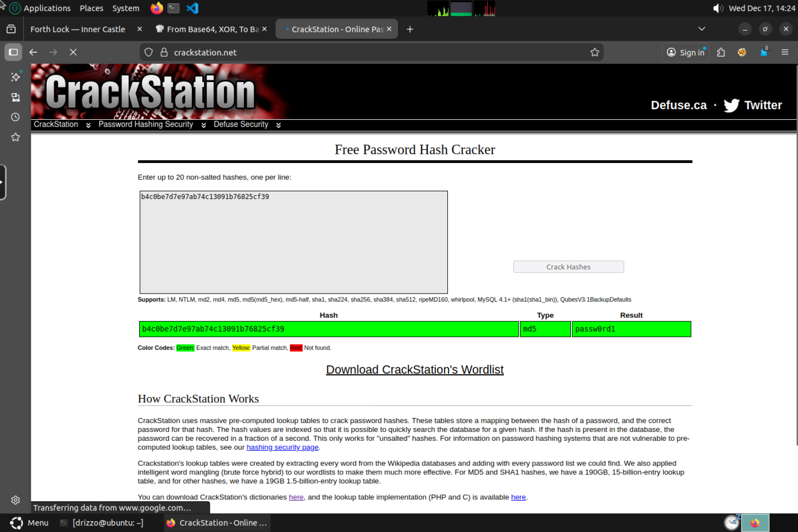Image resolution: width=798 pixels, height=532 pixels.
Task: Click the lookup table implementation 'here' link
Action: click(x=518, y=497)
